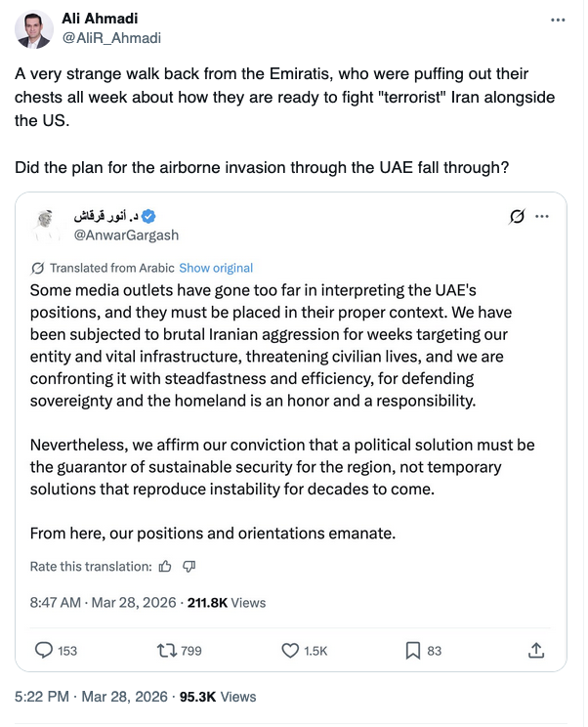Viewport: 588px width, 727px height.
Task: Click the @AliR_Ahmadi handle
Action: [111, 38]
